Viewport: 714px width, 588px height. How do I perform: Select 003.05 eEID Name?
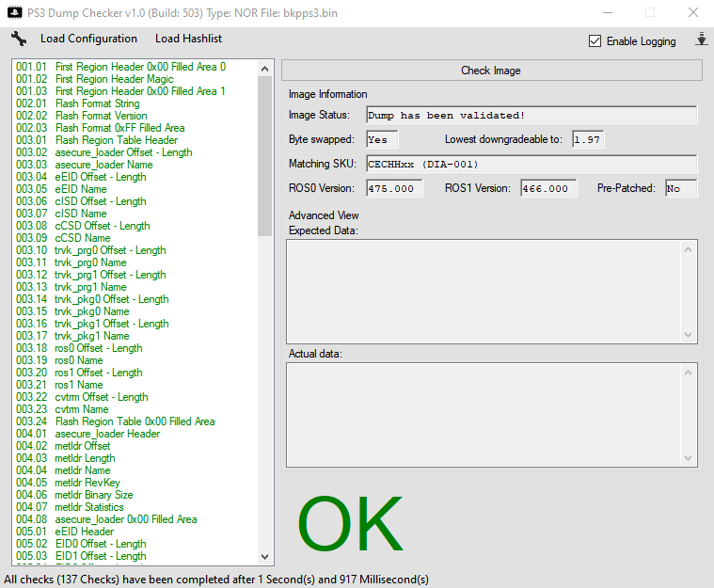click(x=61, y=189)
